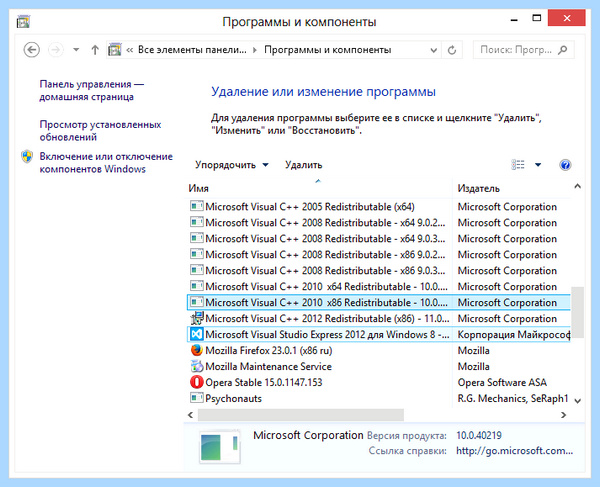Select Visual C++ 2008 x64 9.0.2... row

(x=378, y=223)
